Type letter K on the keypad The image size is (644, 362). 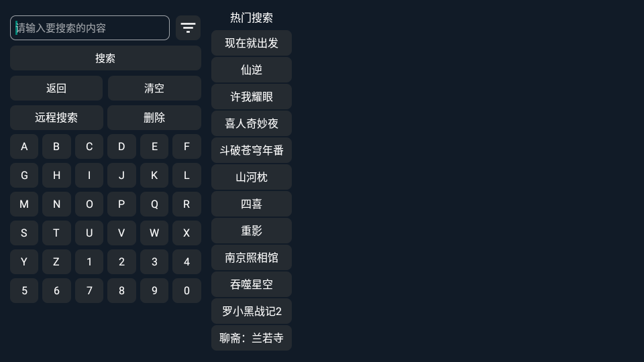154,176
